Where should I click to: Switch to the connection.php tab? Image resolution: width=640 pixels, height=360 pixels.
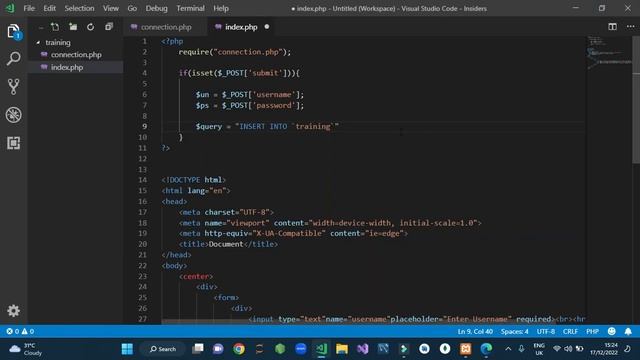click(x=166, y=27)
